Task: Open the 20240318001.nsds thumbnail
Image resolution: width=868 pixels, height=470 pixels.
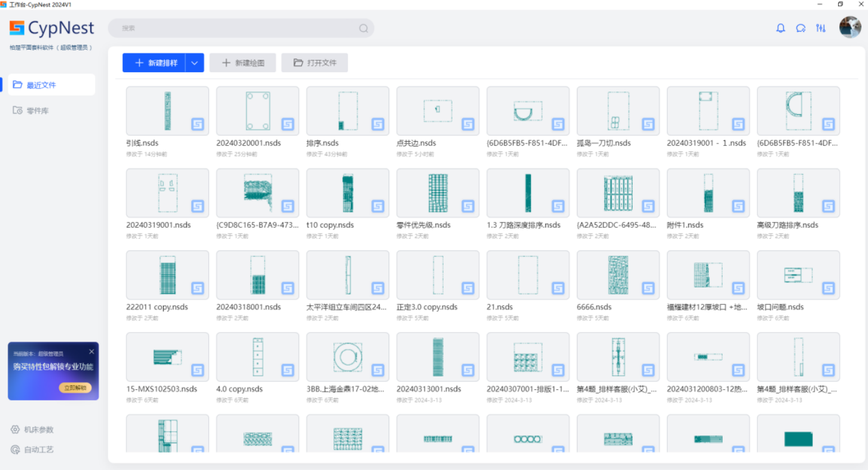Action: [258, 274]
